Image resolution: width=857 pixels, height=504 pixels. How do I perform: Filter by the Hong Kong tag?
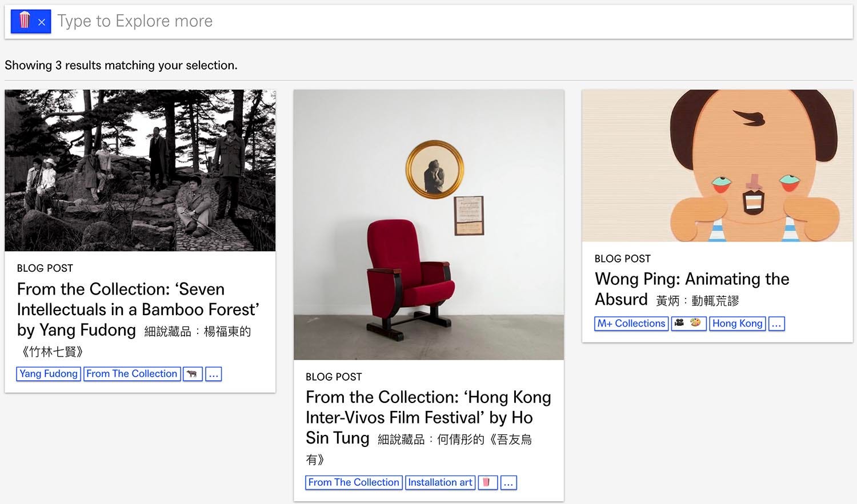coord(737,324)
